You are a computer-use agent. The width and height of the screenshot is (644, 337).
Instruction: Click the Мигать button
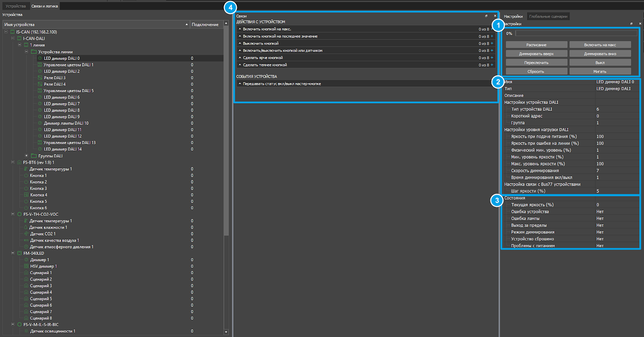pos(600,71)
